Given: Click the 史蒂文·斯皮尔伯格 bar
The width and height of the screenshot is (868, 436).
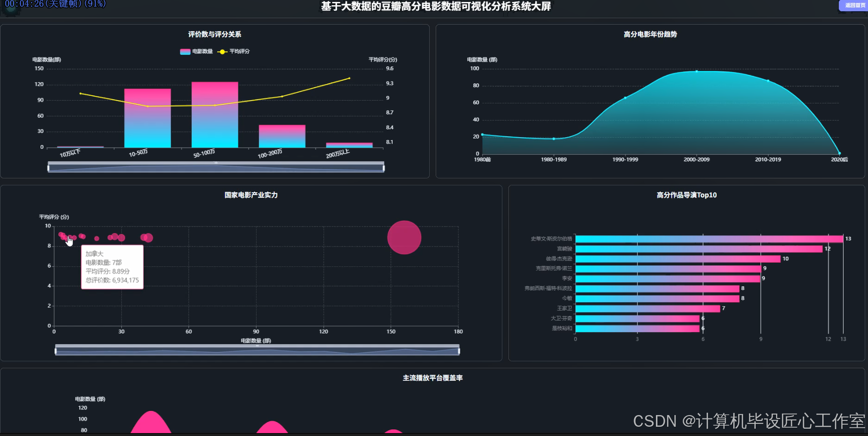Looking at the screenshot, I should 709,239.
